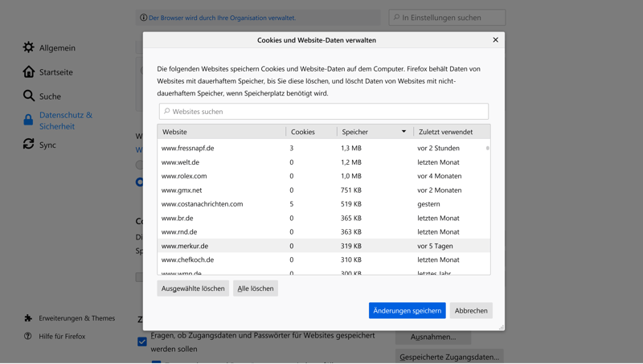Focus the Websites suchen search field
This screenshot has height=364, width=643.
[x=324, y=112]
